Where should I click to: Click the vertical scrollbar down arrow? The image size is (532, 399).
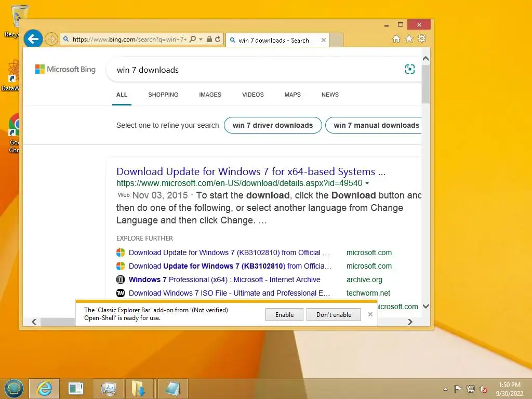point(426,307)
